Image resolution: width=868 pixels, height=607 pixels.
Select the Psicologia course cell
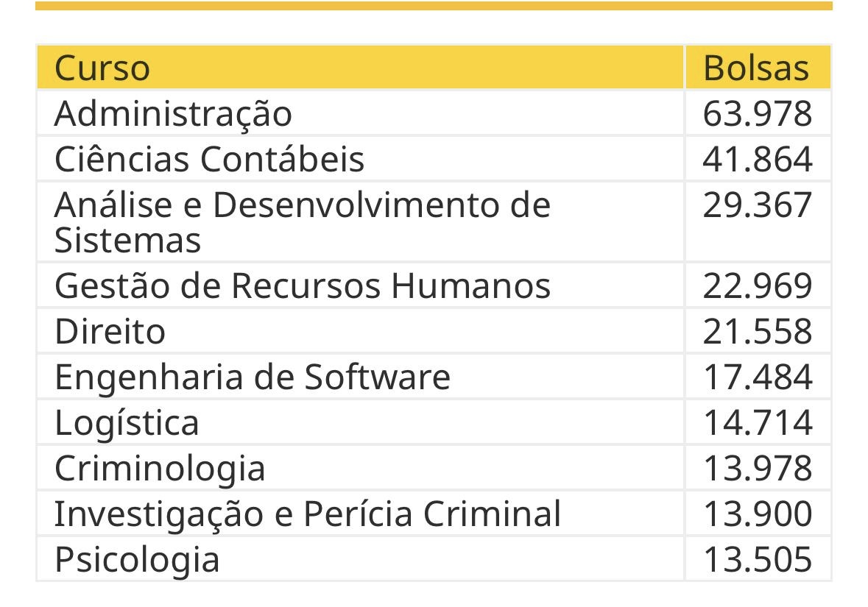pos(137,560)
